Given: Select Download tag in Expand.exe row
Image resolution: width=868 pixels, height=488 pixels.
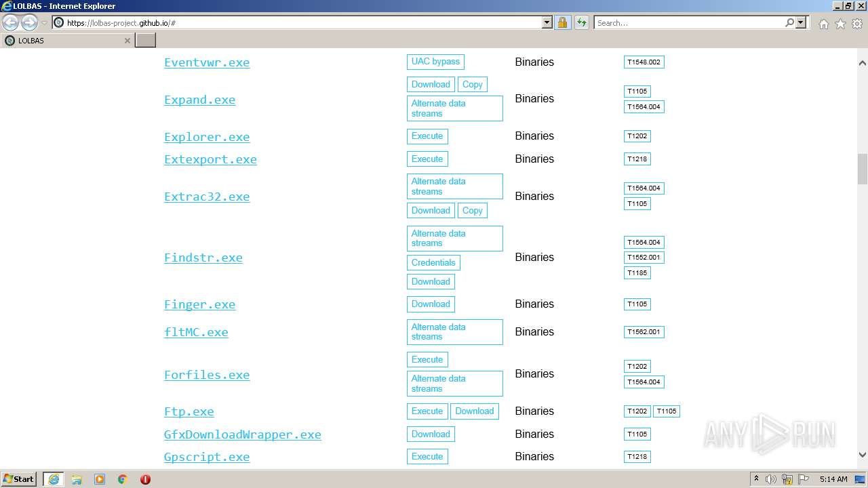Looking at the screenshot, I should click(x=431, y=85).
